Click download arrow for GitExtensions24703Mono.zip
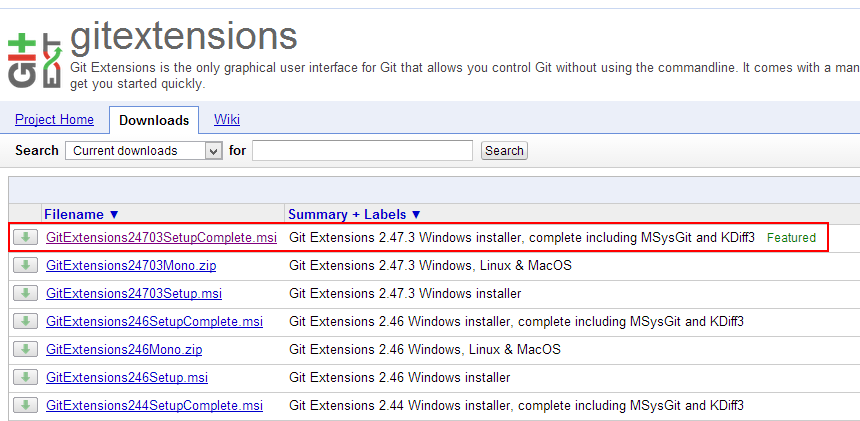860x421 pixels. pyautogui.click(x=25, y=265)
